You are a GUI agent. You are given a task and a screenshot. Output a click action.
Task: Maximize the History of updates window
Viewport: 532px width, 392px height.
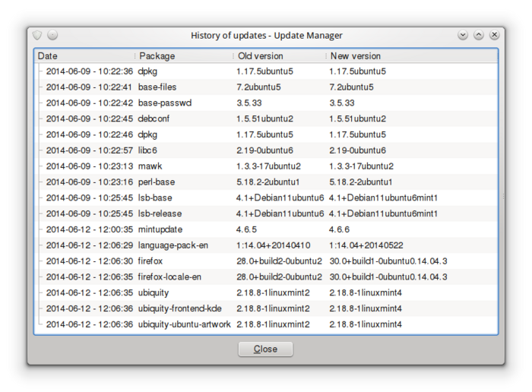[479, 35]
